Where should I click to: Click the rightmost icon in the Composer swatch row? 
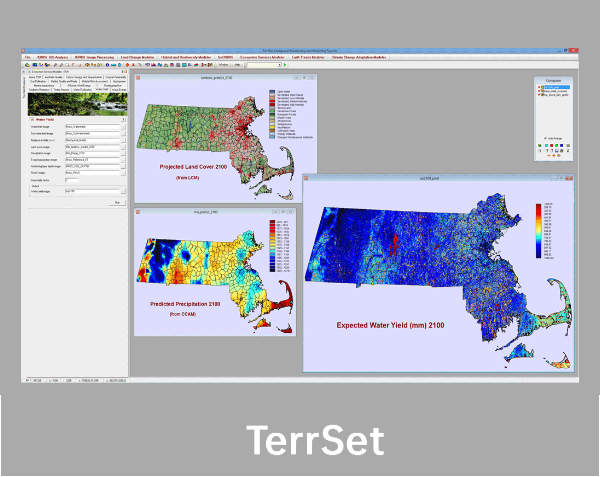tap(568, 145)
